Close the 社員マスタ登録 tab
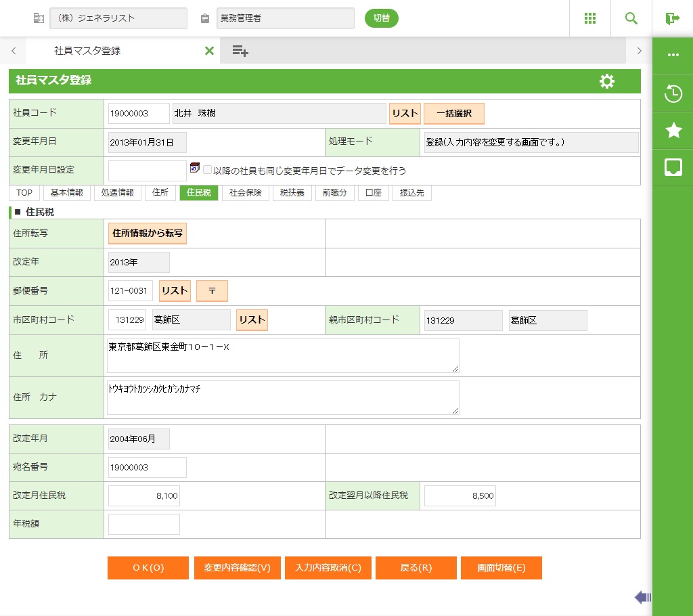Viewport: 693px width, 616px height. [x=209, y=51]
